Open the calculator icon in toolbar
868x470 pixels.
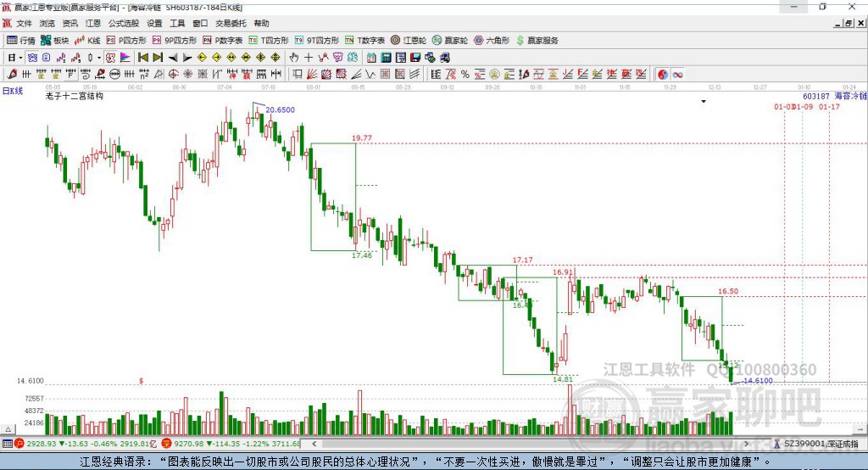(x=386, y=57)
